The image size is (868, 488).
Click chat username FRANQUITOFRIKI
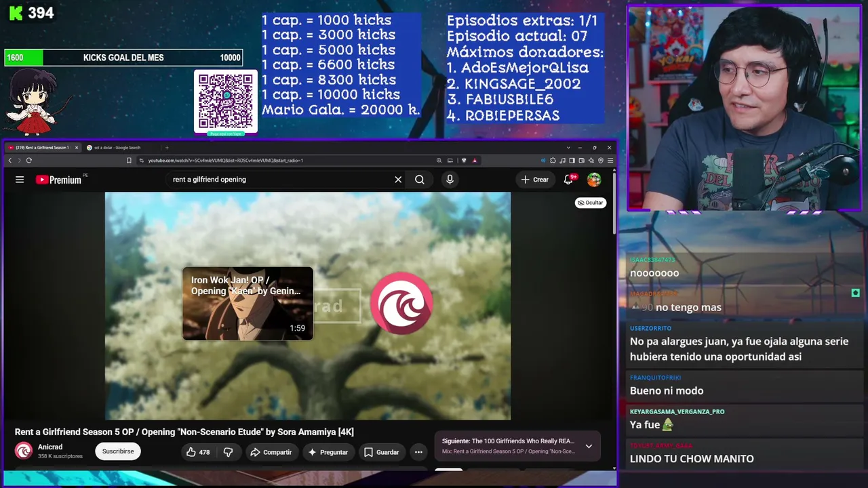coord(655,378)
